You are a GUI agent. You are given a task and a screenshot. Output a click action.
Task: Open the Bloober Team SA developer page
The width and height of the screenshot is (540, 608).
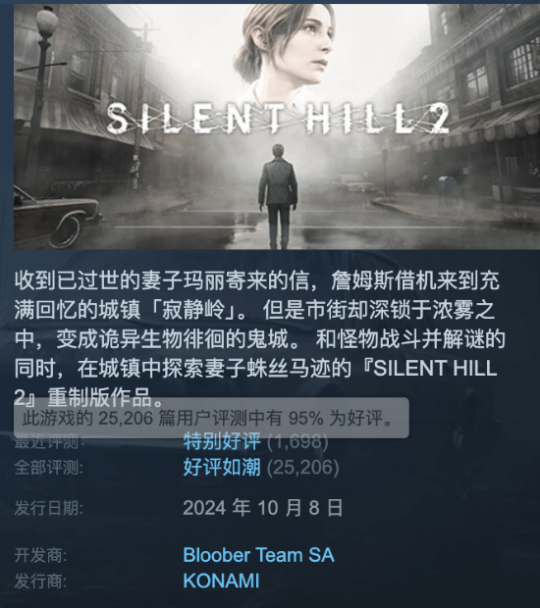click(x=259, y=554)
